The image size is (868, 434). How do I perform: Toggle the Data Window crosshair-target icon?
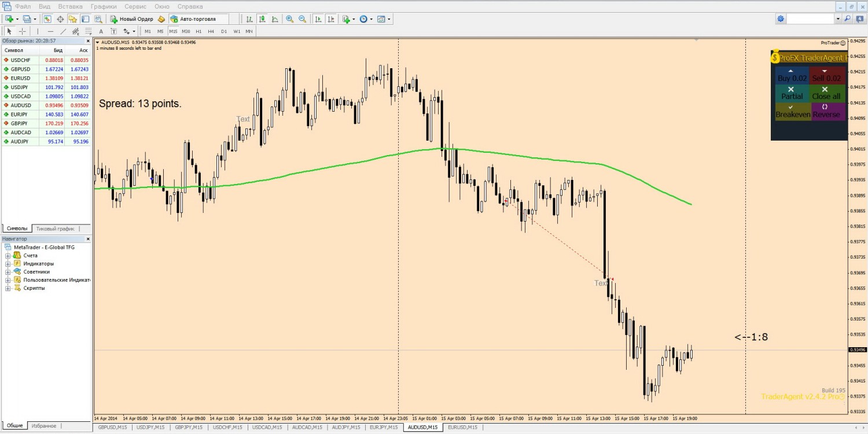pos(60,19)
